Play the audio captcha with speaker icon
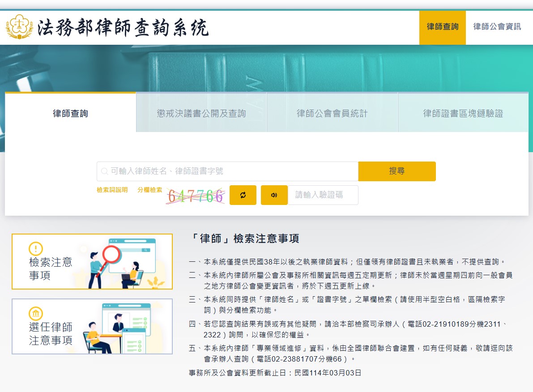Image resolution: width=533 pixels, height=392 pixels. pos(274,195)
